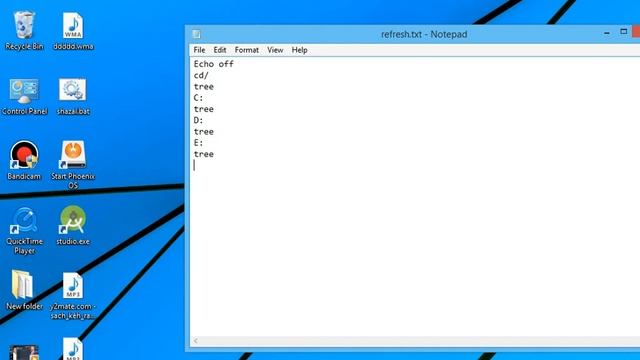Viewport: 640px width, 360px height.
Task: Minimize the refresh.txt Notepad window
Action: [x=607, y=33]
